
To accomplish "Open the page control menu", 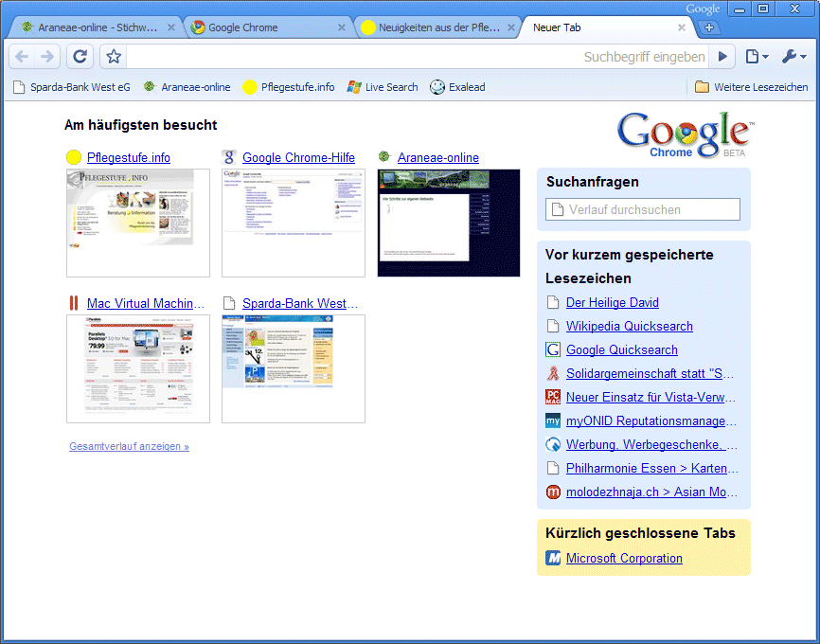I will (757, 57).
